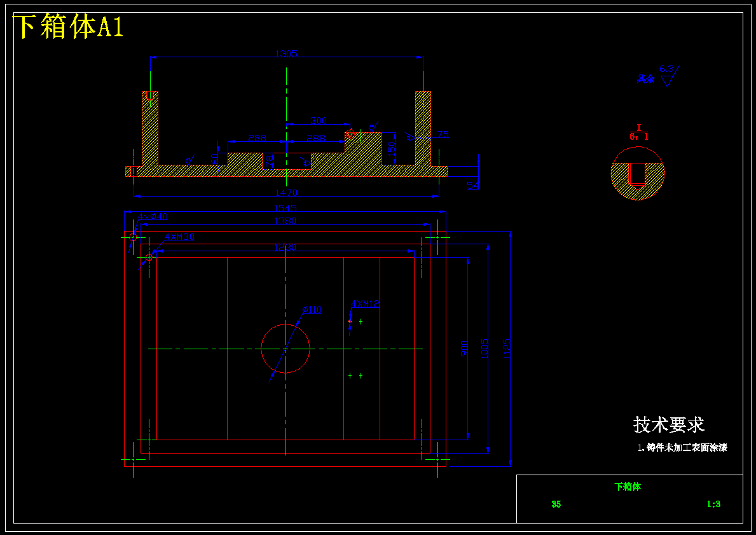Pick the red "6:1" detail scale label
Viewport: 756px width, 535px height.
pyautogui.click(x=639, y=137)
